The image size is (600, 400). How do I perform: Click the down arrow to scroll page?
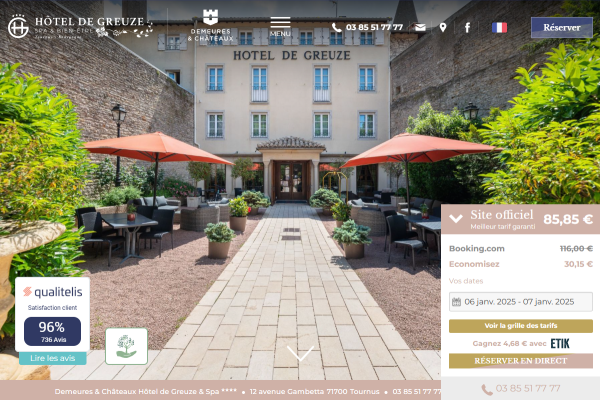pyautogui.click(x=300, y=353)
